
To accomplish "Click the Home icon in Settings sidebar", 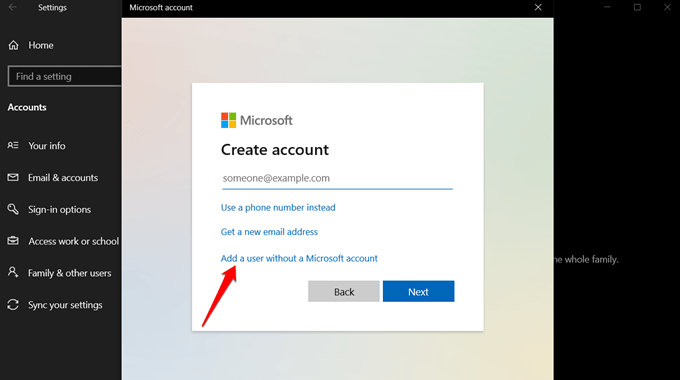I will [13, 45].
